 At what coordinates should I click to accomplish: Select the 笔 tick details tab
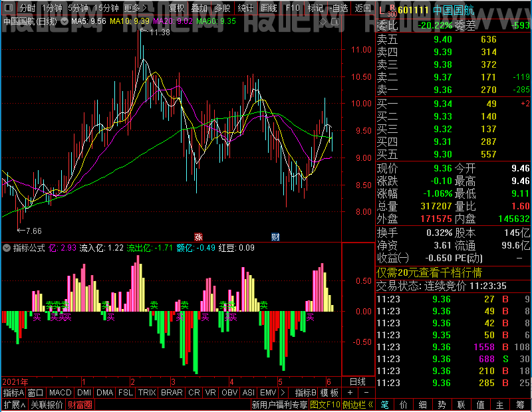384,405
